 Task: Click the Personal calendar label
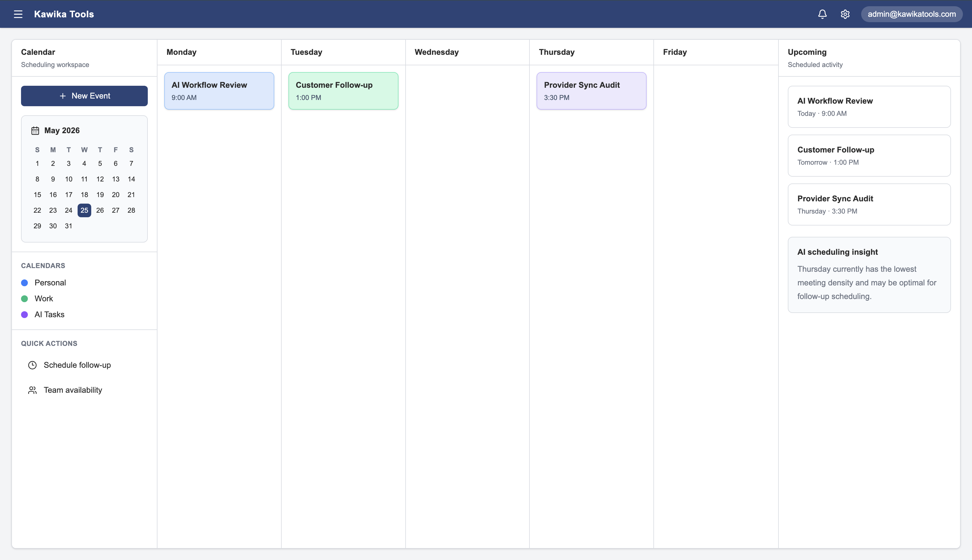coord(50,283)
